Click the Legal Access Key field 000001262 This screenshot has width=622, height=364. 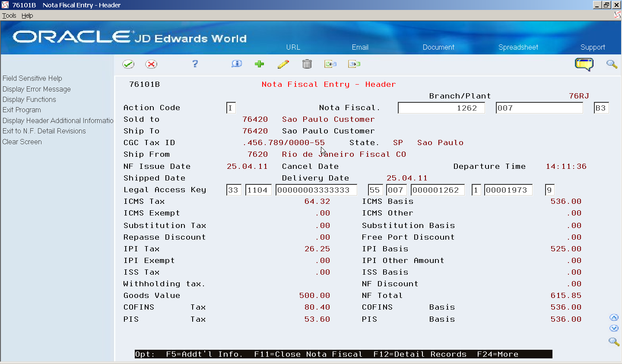438,190
